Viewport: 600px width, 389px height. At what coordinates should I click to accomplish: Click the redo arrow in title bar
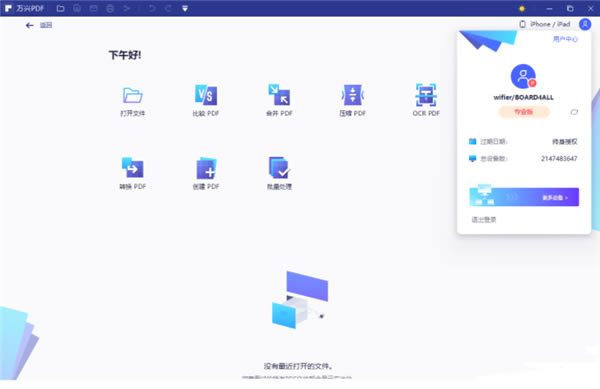pos(168,8)
